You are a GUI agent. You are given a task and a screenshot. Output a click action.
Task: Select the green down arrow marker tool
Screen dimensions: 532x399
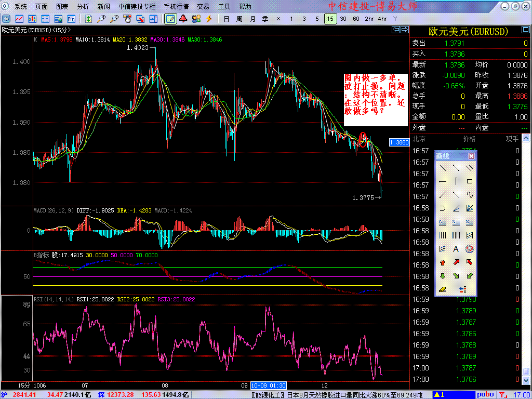click(443, 276)
